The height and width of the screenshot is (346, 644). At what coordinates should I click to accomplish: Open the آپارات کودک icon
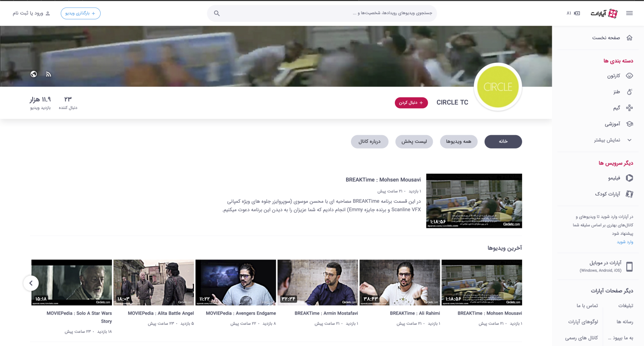630,194
